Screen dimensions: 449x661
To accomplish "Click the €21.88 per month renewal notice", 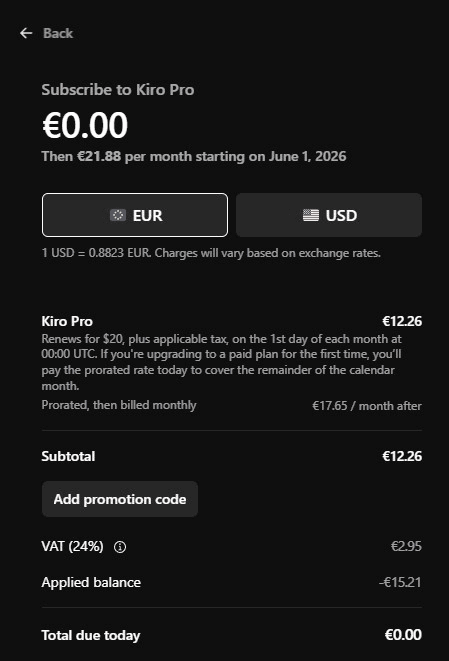I will 194,156.
